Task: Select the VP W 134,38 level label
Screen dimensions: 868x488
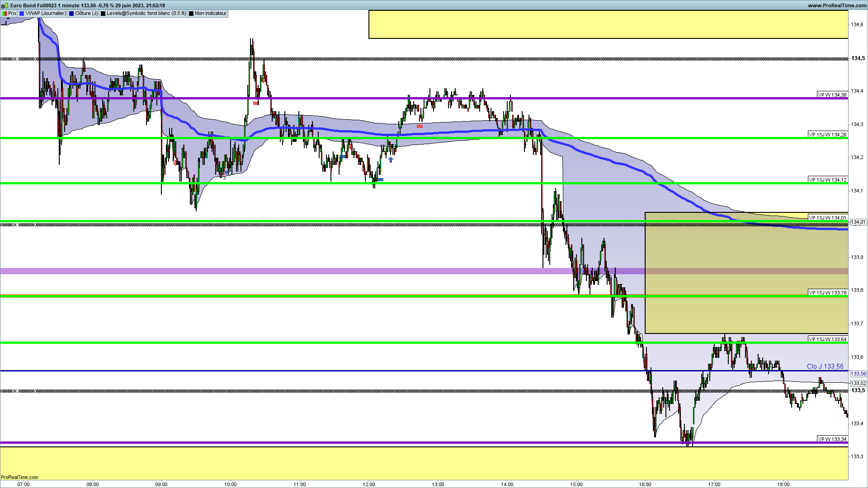Action: 832,95
